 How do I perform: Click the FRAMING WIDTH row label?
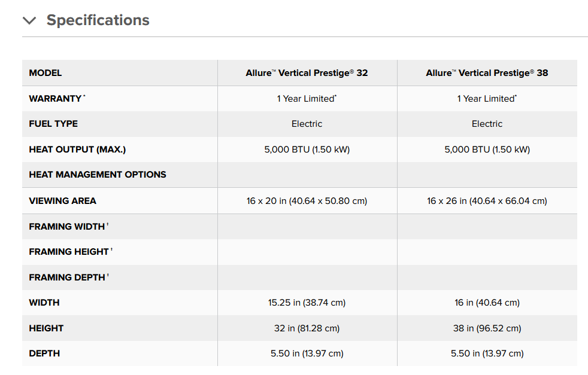[69, 227]
